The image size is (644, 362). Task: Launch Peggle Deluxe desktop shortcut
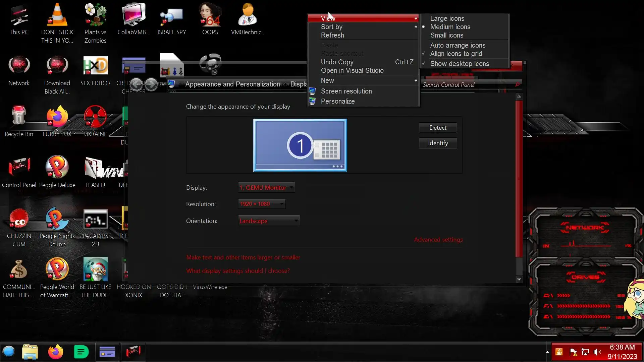[x=57, y=167]
